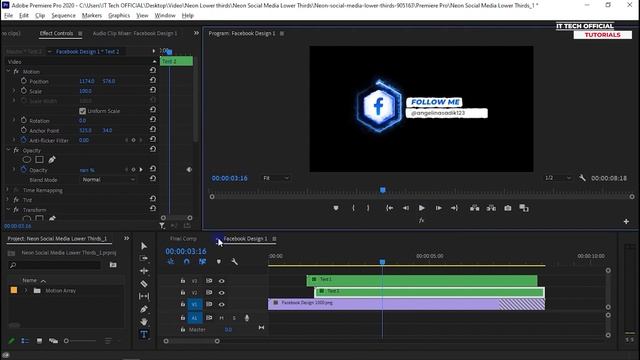The image size is (640, 360).
Task: Expand Motion Array bin
Action: coord(26,291)
